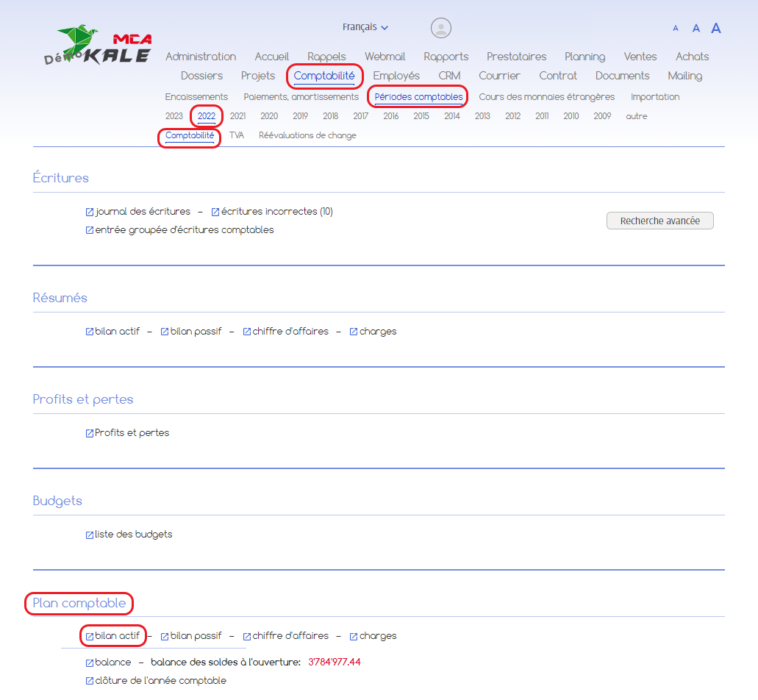Click external-link icon beside journal des écritures
This screenshot has height=700, width=758.
90,212
